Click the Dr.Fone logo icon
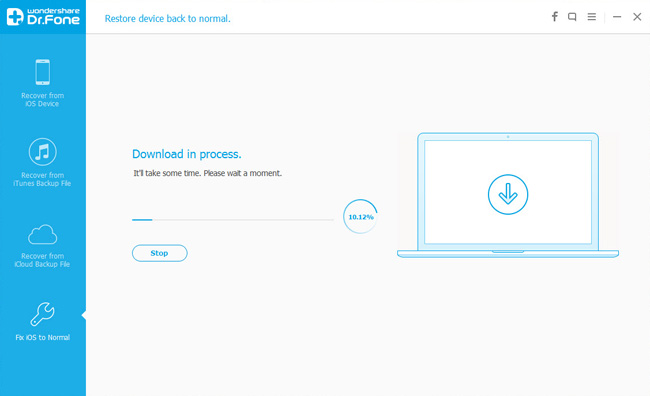 click(15, 17)
